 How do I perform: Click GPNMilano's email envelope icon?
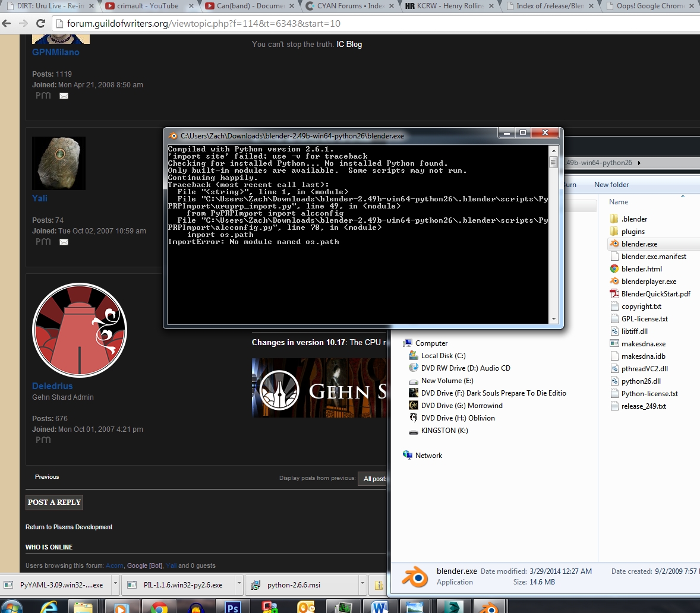64,96
